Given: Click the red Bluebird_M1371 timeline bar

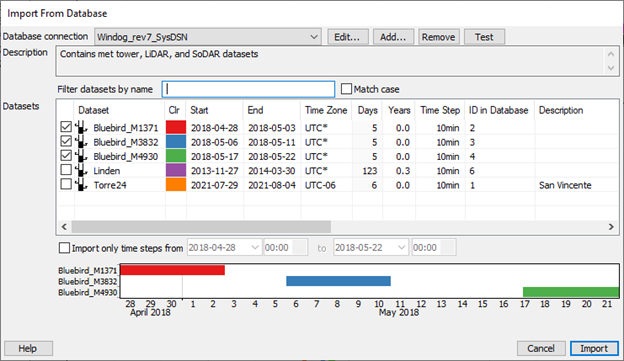Looking at the screenshot, I should (173, 270).
